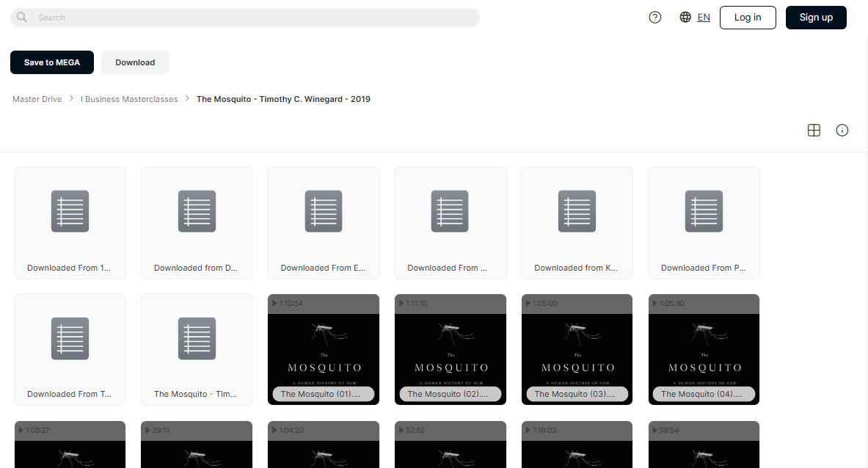Open the info panel icon
The width and height of the screenshot is (868, 468).
coord(842,130)
